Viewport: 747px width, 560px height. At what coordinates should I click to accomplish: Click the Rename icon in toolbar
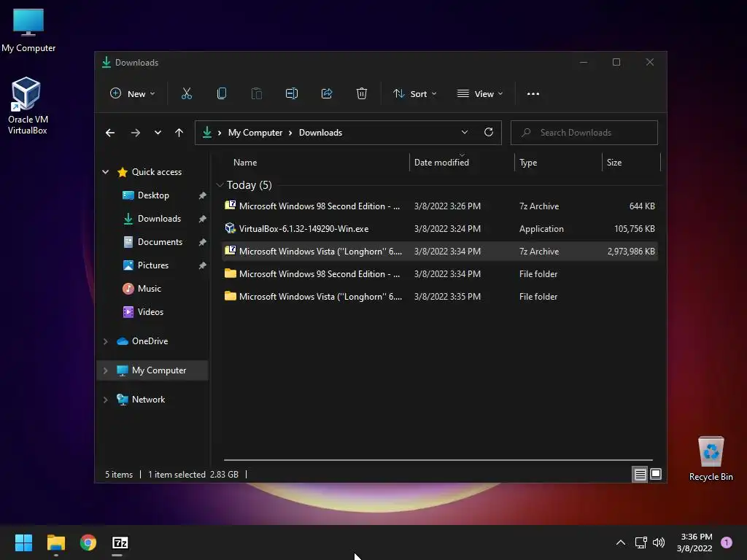292,94
